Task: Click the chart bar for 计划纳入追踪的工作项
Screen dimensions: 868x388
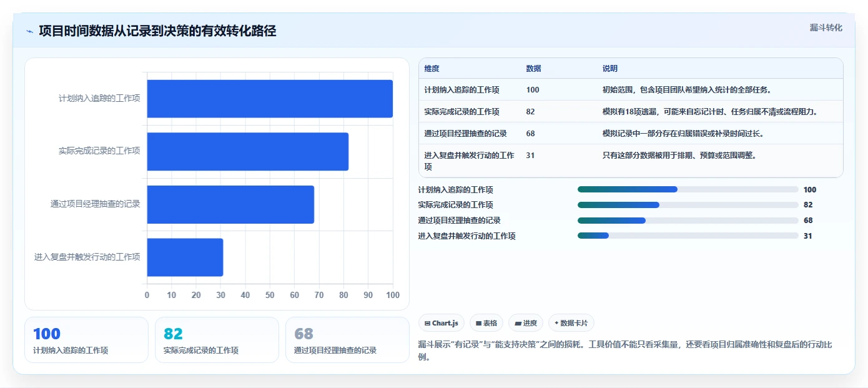Action: (270, 99)
